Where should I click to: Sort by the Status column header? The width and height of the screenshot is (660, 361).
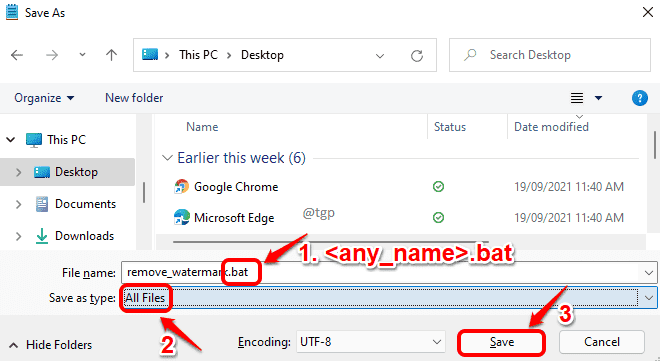[x=450, y=127]
